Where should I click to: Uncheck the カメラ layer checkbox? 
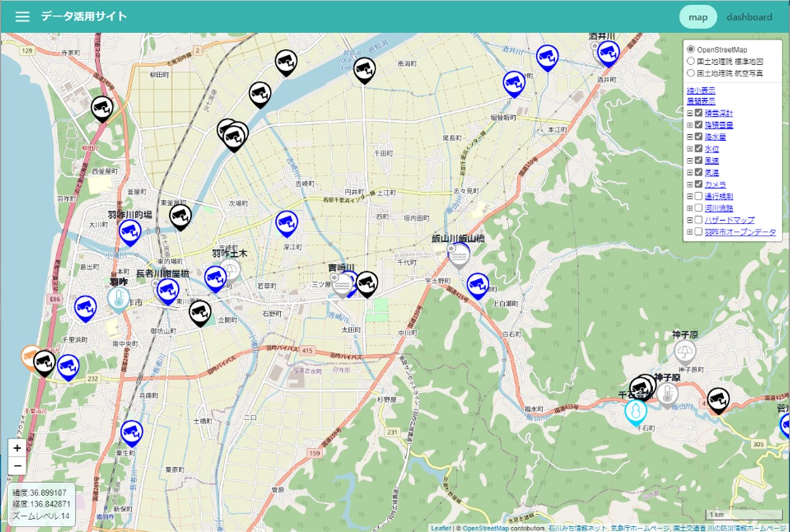pyautogui.click(x=699, y=184)
